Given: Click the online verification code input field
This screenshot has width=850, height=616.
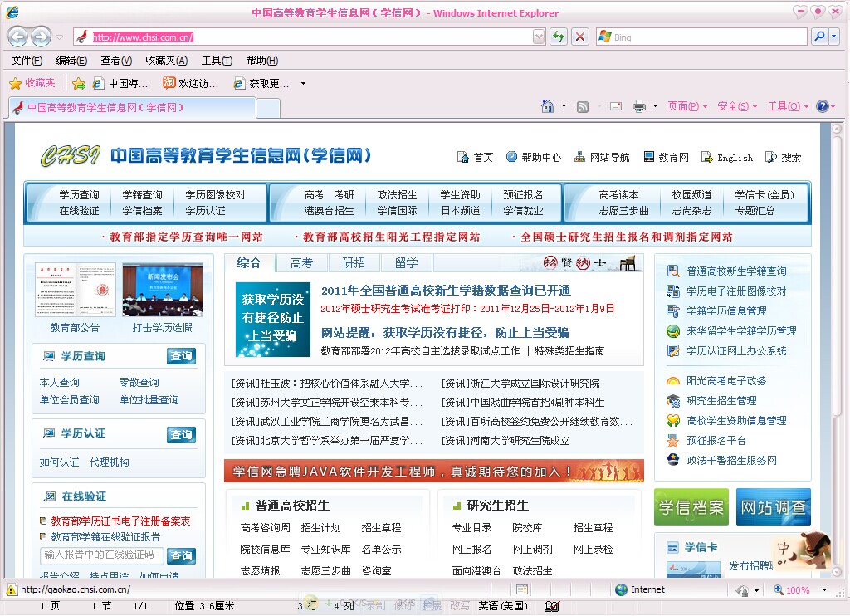Looking at the screenshot, I should point(102,555).
